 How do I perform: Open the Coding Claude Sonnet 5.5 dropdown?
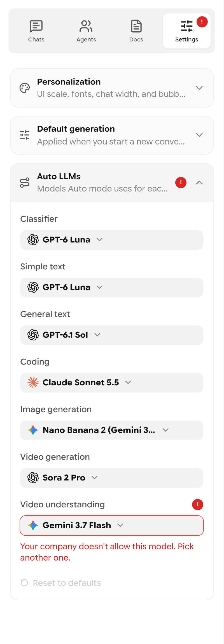(x=112, y=383)
